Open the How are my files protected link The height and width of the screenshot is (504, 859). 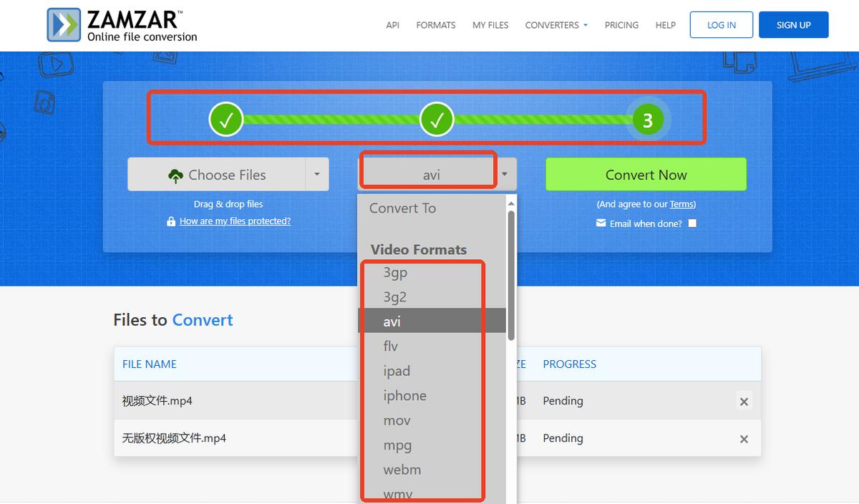pos(235,221)
